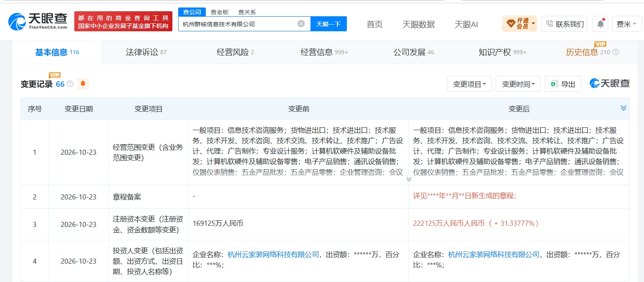Click the help icon beside 历史信息 210
Viewport: 644px width, 282px height.
tap(615, 53)
